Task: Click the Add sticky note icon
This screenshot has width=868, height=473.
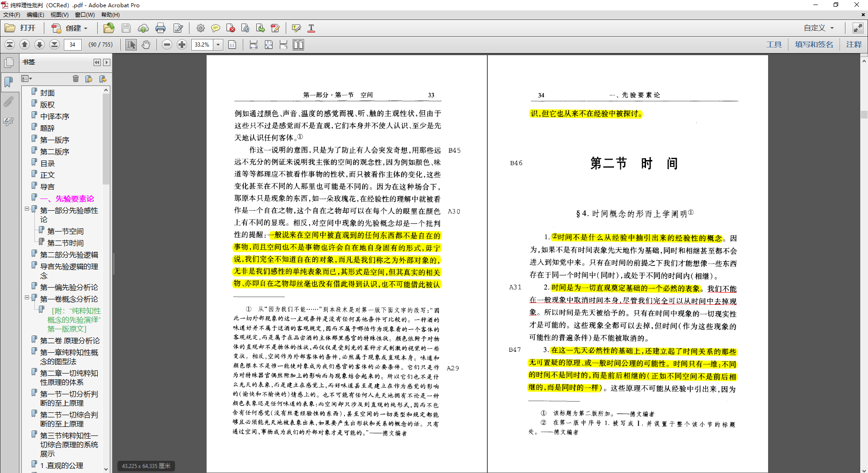Action: 216,28
